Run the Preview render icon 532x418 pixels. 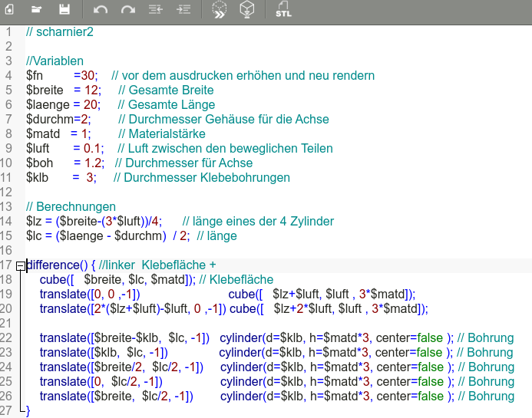pyautogui.click(x=220, y=9)
